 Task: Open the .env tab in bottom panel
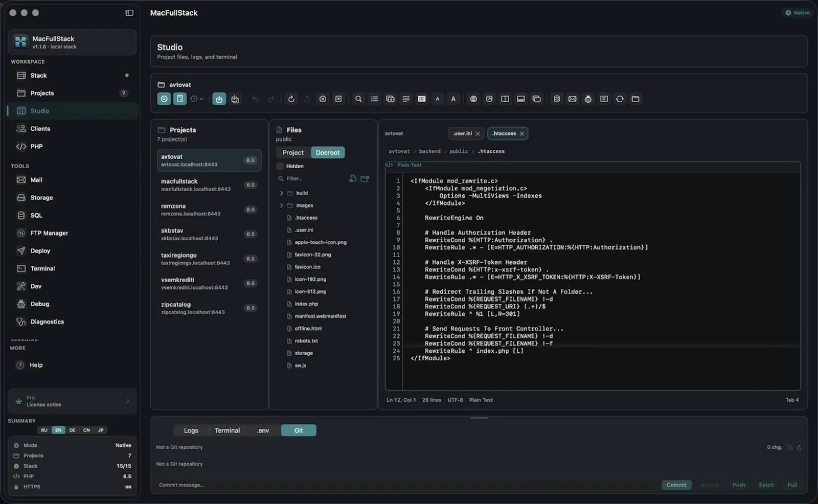[x=263, y=431]
